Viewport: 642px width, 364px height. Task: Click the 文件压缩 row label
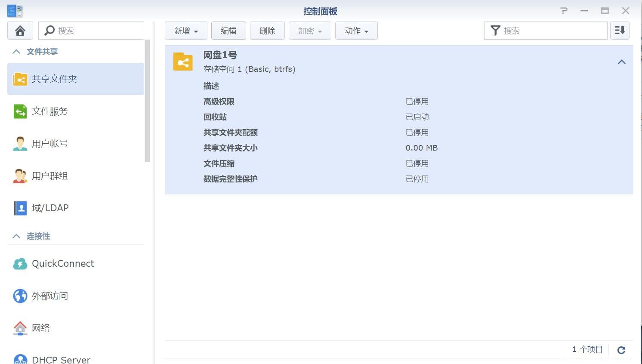[219, 163]
